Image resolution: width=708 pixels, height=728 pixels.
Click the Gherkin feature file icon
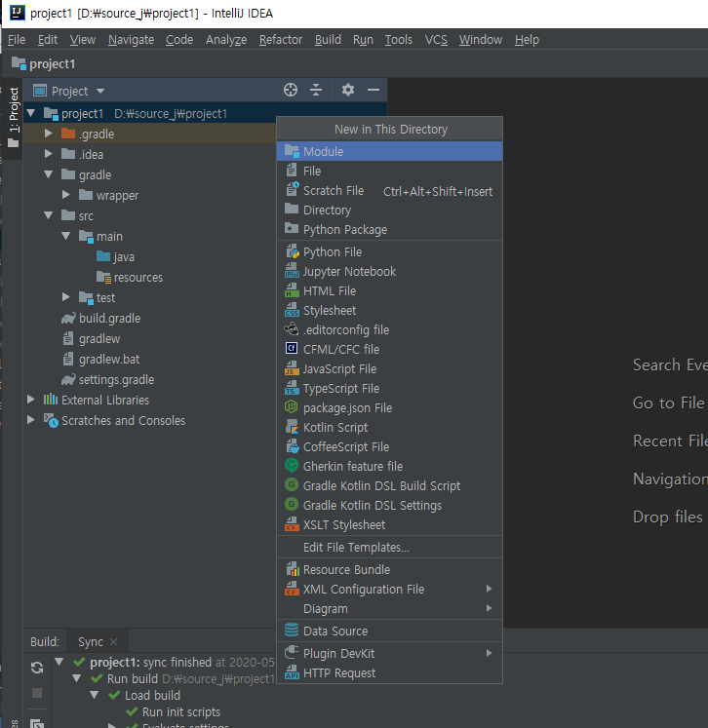pyautogui.click(x=292, y=466)
